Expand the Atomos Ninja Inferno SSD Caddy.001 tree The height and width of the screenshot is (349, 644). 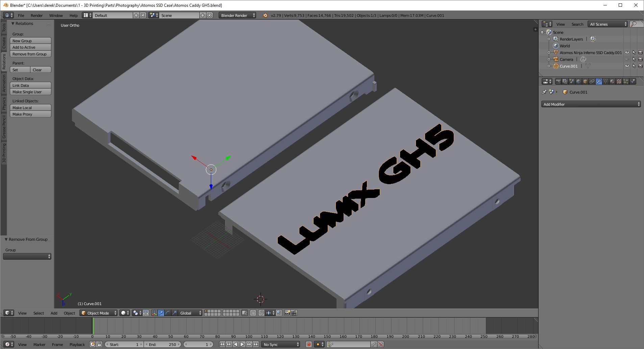coord(549,52)
